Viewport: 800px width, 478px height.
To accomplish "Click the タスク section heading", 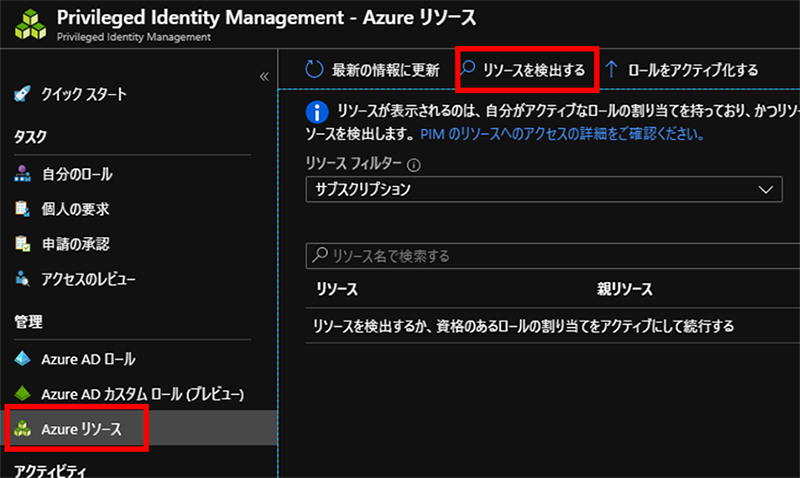I will [30, 136].
